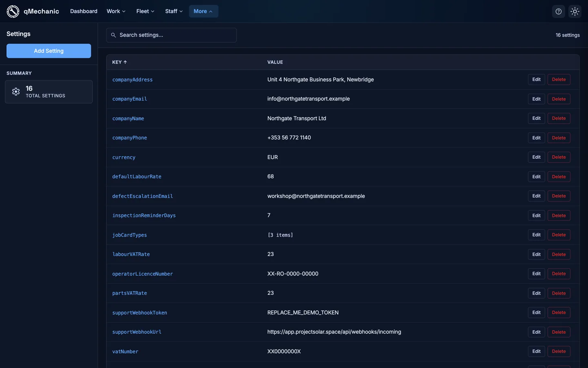This screenshot has height=368, width=588.
Task: Click the gear icon in Total Settings card
Action: click(x=16, y=92)
